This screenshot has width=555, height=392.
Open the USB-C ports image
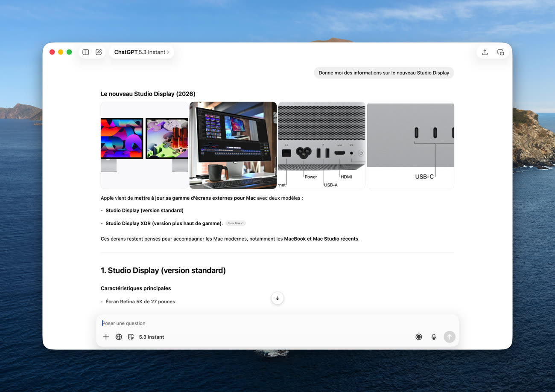(x=410, y=145)
